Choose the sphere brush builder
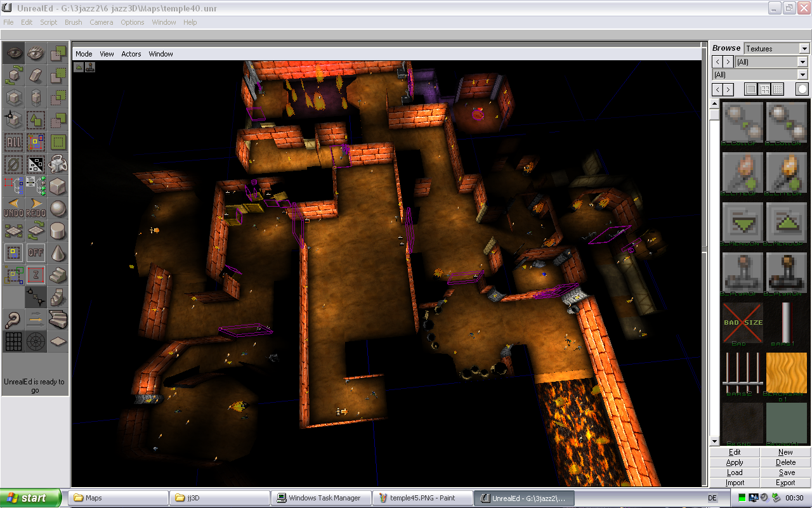 tap(58, 209)
